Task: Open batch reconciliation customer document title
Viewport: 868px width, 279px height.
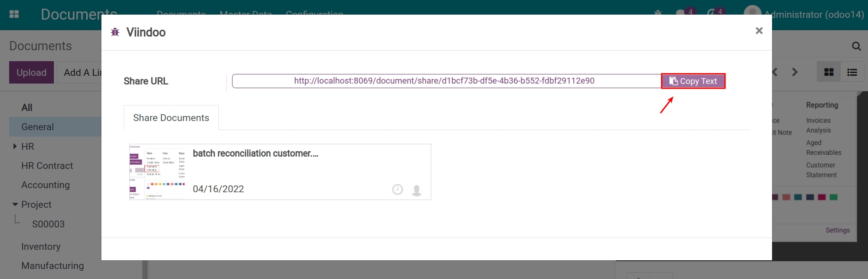Action: [x=255, y=153]
